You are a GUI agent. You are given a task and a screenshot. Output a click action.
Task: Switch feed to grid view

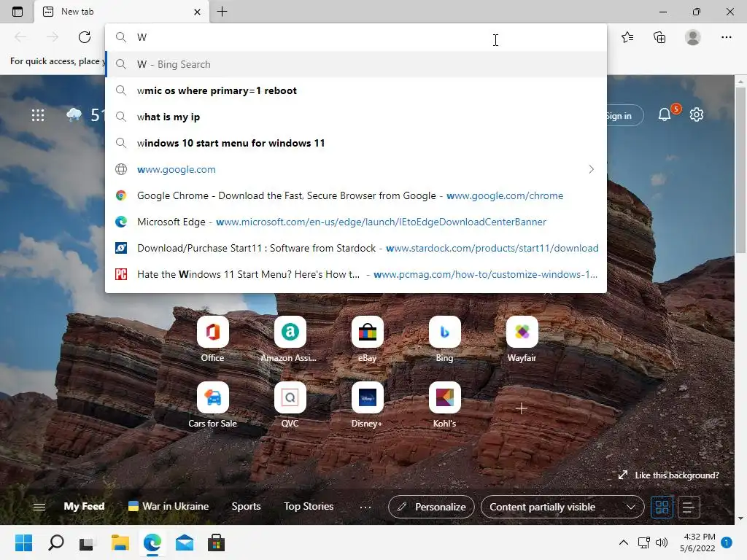(x=662, y=507)
